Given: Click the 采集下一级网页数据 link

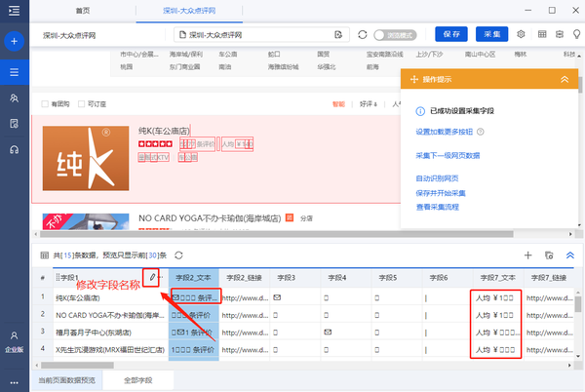Looking at the screenshot, I should 448,155.
